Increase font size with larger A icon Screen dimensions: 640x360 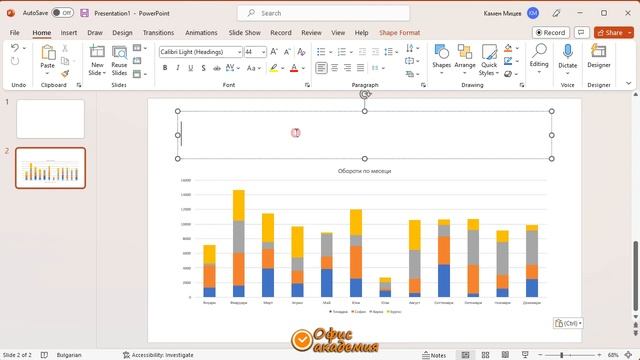274,52
